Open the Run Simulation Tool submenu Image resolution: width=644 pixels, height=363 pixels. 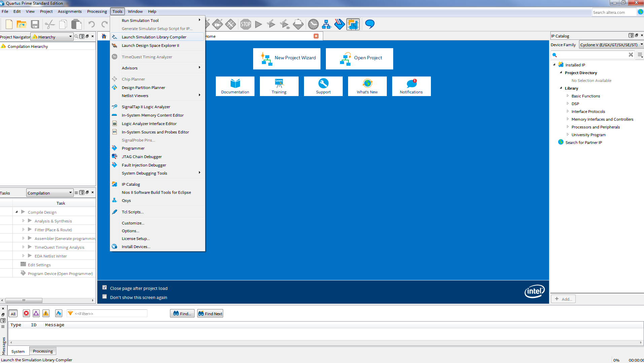tap(157, 21)
